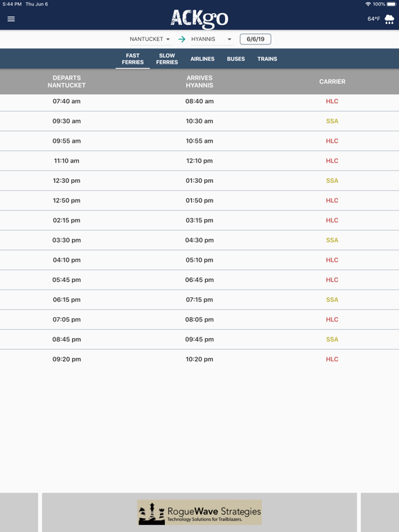Tap the 06:45 pm arrival time
This screenshot has height=532, width=399.
(x=199, y=280)
